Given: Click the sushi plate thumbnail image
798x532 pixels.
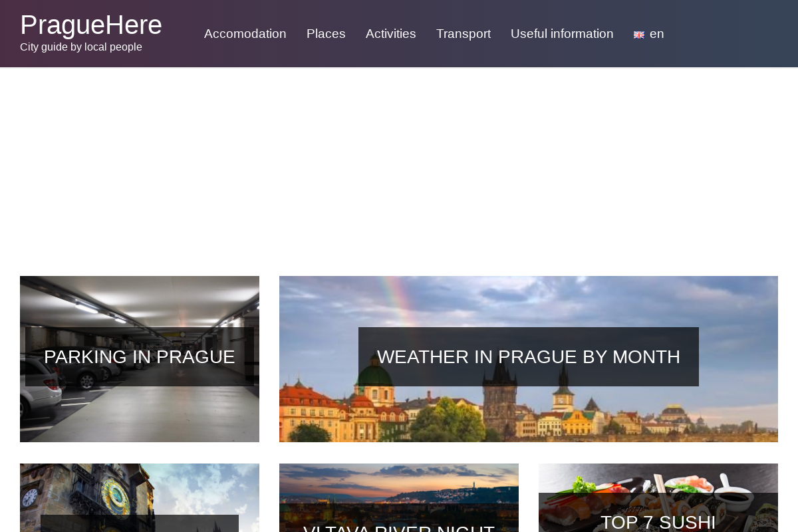Looking at the screenshot, I should pos(658,485).
